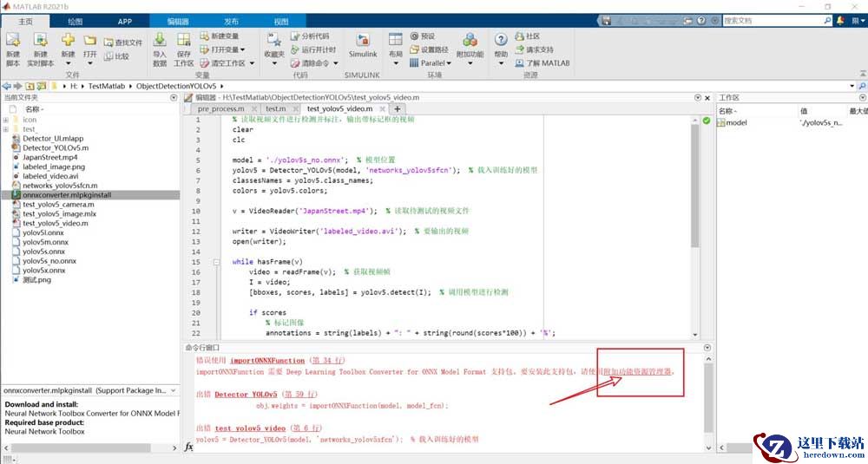Click 分析代码 (Analyze Code)
This screenshot has height=464, width=868.
pyautogui.click(x=310, y=36)
